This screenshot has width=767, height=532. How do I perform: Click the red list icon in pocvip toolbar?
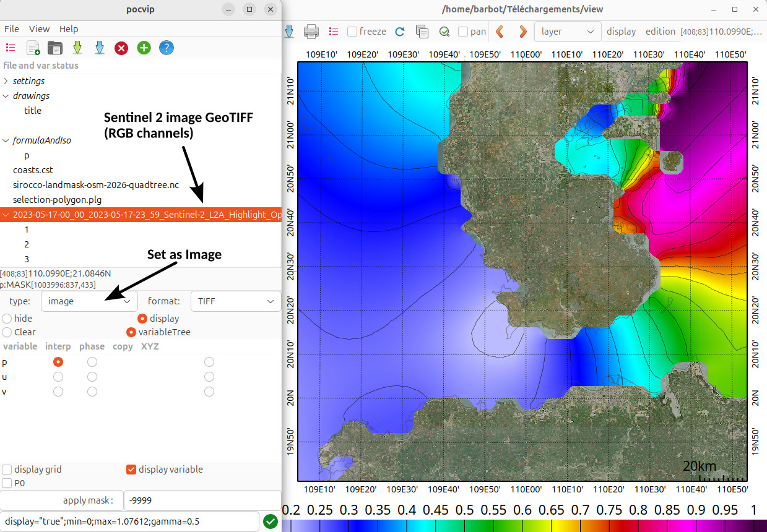11,48
